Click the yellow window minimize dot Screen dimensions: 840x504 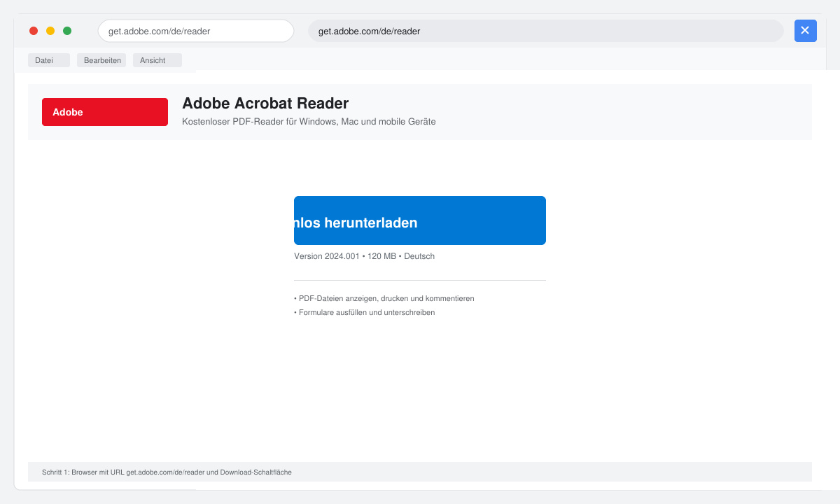pos(50,31)
